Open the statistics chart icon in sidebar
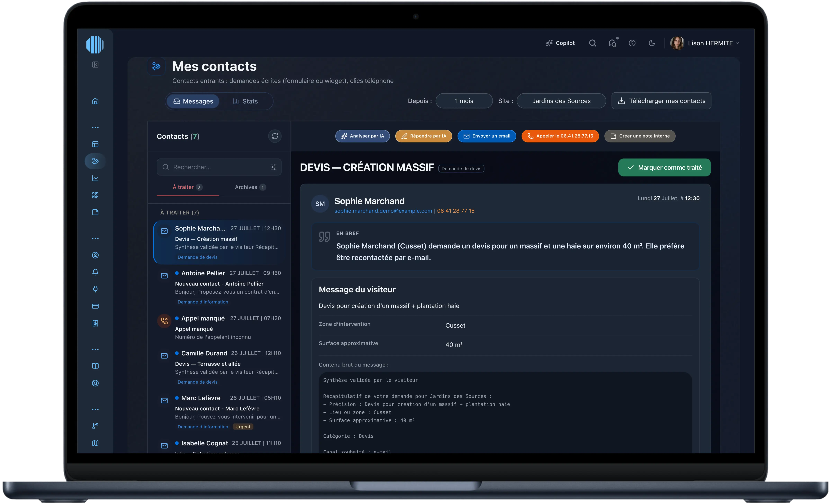The image size is (831, 504). pos(95,178)
